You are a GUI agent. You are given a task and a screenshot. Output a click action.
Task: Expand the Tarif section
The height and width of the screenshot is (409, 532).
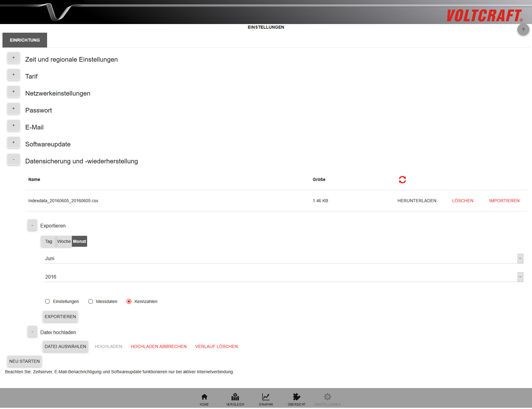click(x=14, y=75)
